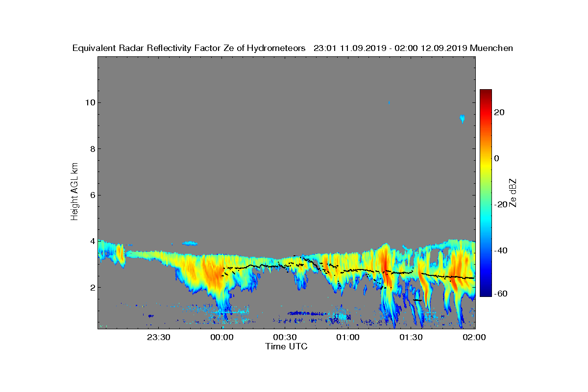588x392 pixels.
Task: Click the 23:30 time tick label
Action: coord(159,337)
